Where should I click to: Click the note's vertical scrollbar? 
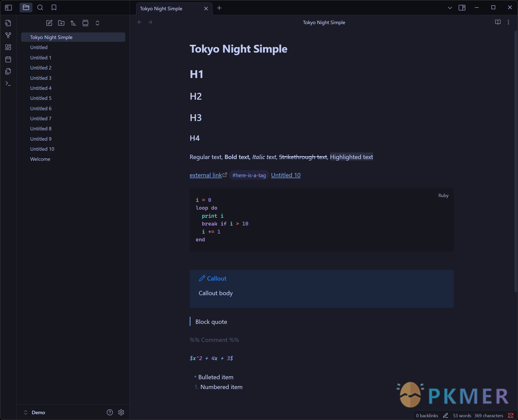click(x=516, y=161)
